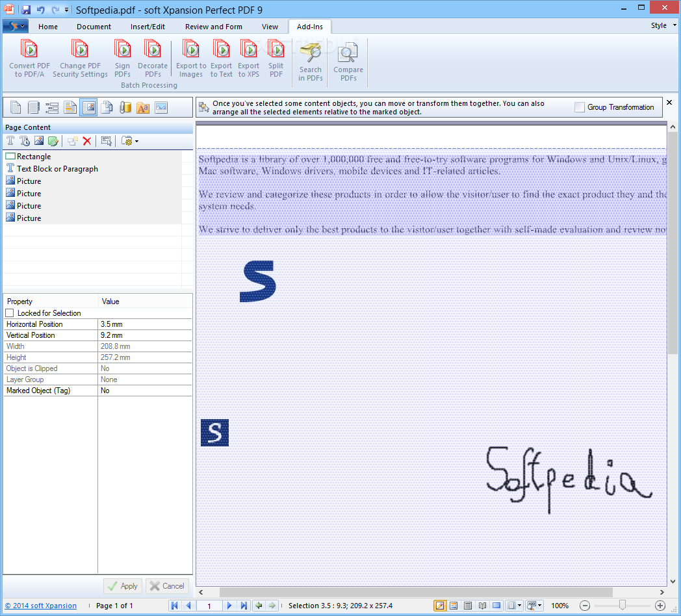Open quick access toolbar customize arrow

coord(66,9)
